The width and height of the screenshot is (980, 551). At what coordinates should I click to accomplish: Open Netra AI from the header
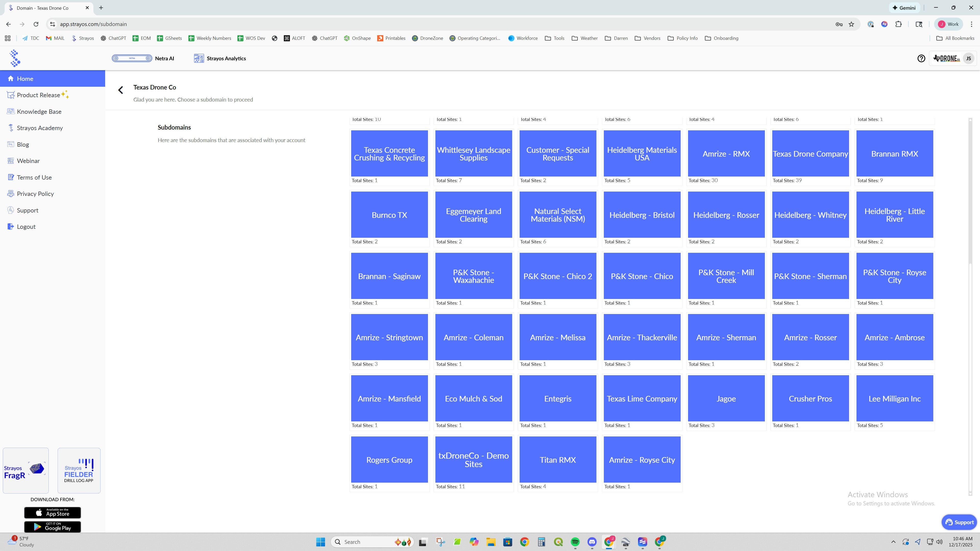click(143, 58)
